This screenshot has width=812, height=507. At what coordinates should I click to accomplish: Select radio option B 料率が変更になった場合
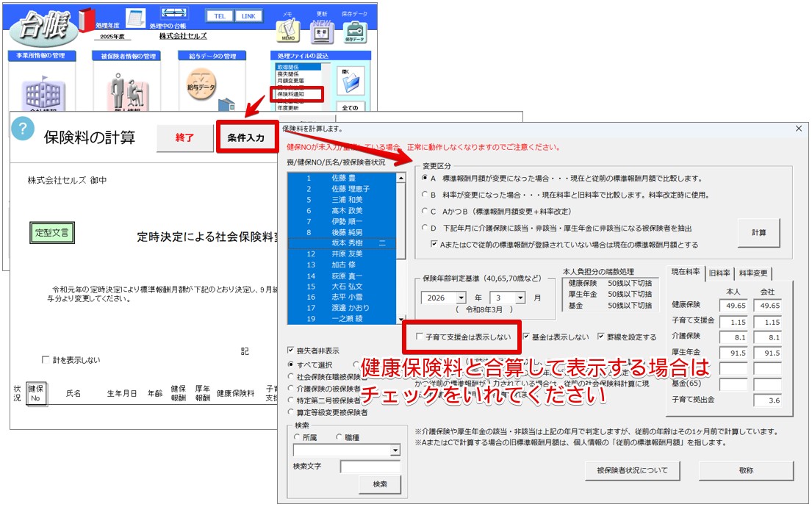[425, 195]
